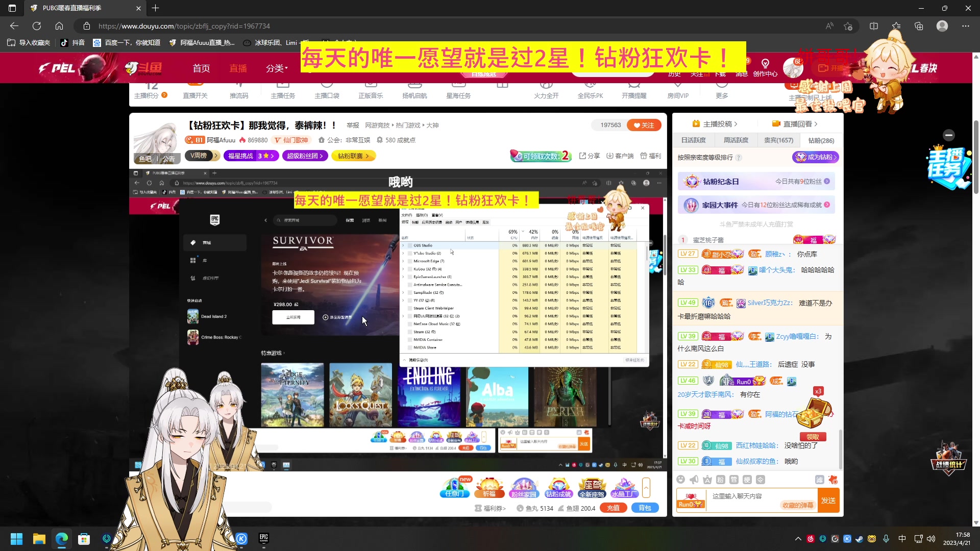Open the emoji picker in chat toolbar
This screenshot has height=551, width=980.
click(681, 480)
